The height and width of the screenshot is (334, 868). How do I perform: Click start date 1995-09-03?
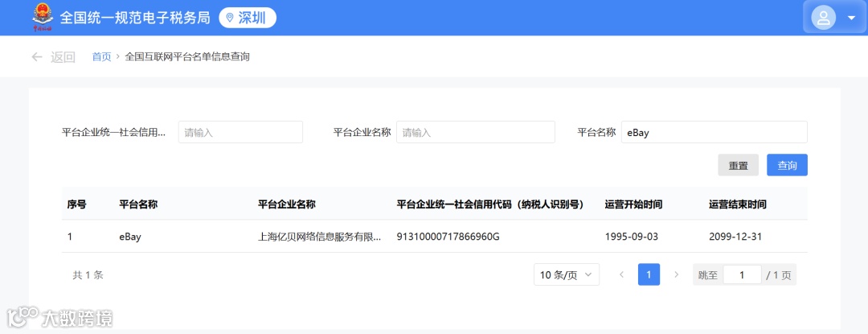632,237
